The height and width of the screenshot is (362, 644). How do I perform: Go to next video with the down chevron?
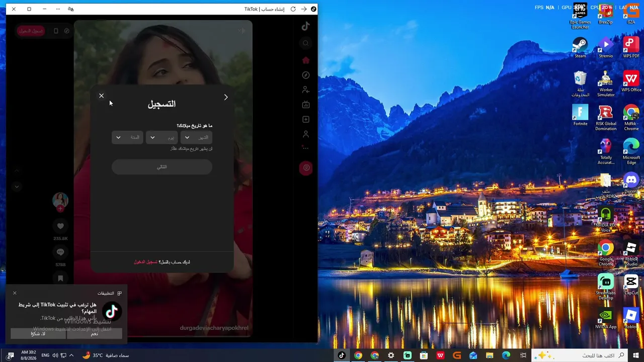click(x=17, y=187)
